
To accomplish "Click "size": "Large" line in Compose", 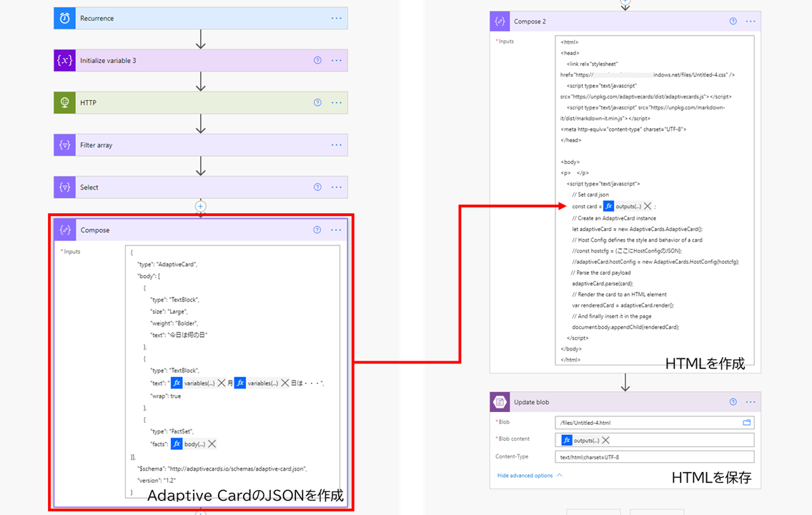I will pos(169,311).
